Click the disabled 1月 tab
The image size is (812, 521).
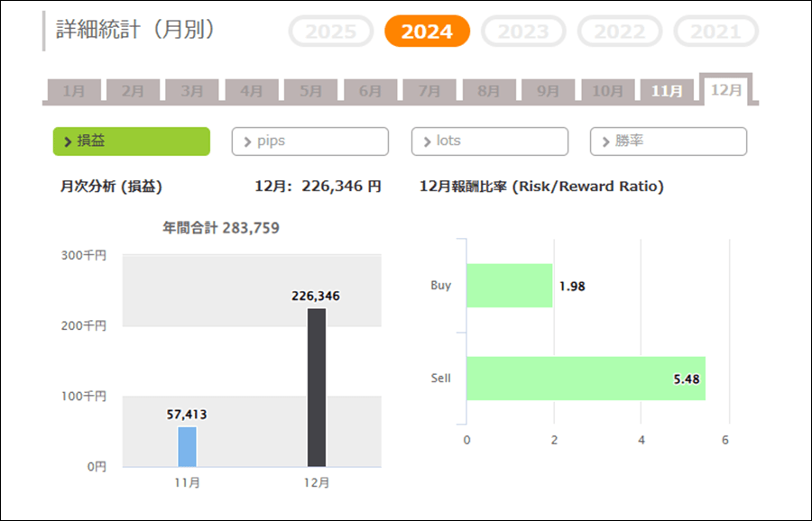(x=74, y=91)
